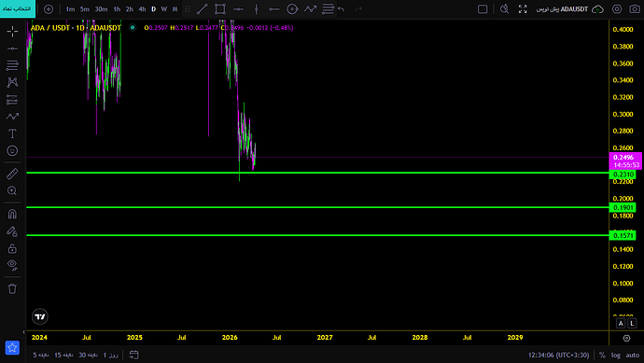Switch to the 4h timeframe
The image size is (644, 363).
click(x=142, y=9)
